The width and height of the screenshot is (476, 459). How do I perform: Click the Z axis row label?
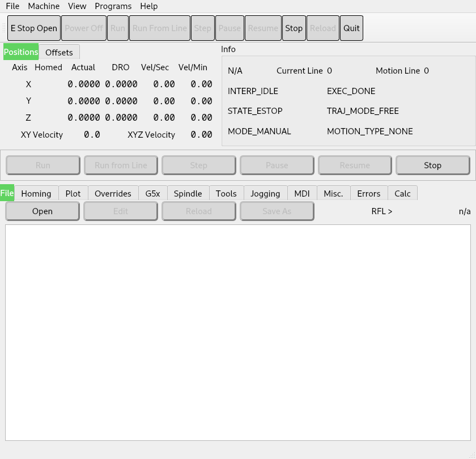pyautogui.click(x=28, y=118)
